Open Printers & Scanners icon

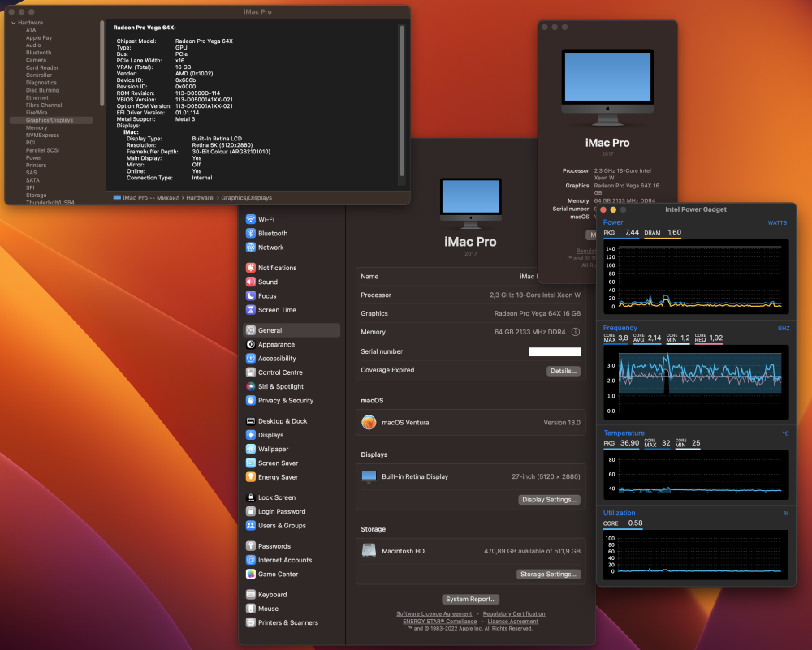[251, 622]
